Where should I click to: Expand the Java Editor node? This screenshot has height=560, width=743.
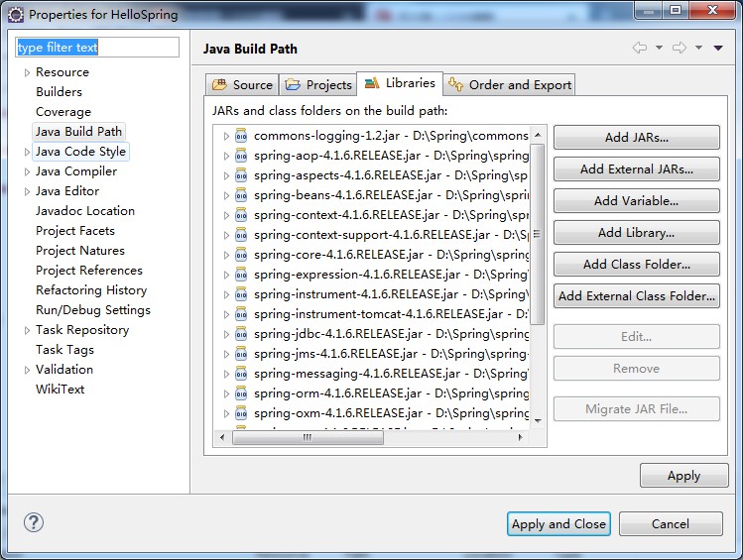click(x=27, y=191)
